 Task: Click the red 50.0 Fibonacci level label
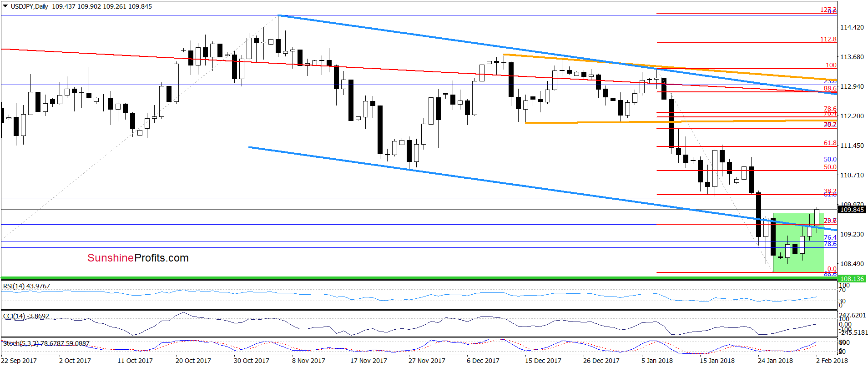click(x=830, y=167)
